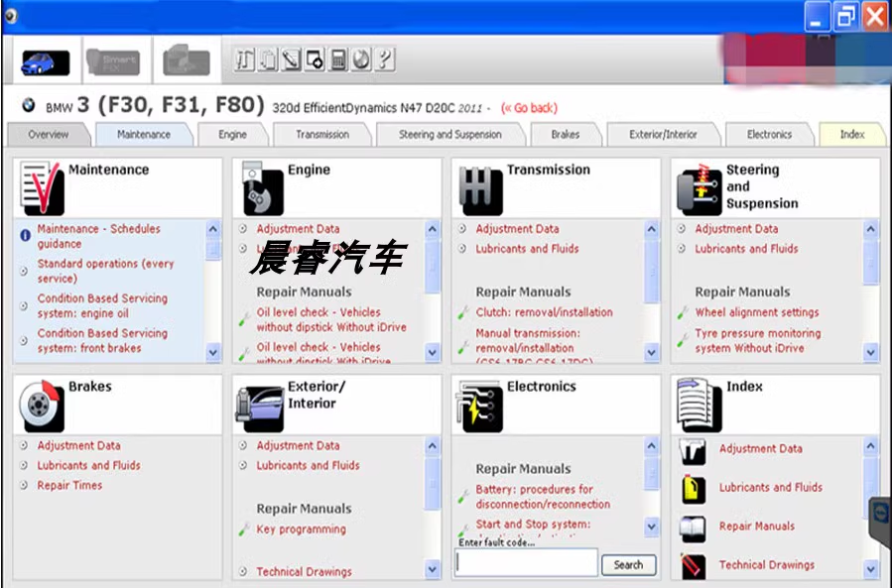Open Engine Adjustment Data link
892x588 pixels.
click(x=298, y=229)
